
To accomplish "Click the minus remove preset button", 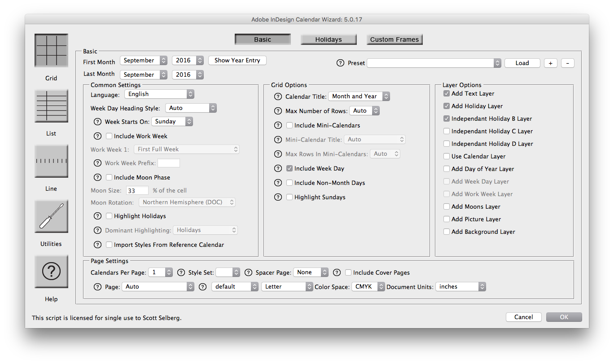I will point(567,63).
